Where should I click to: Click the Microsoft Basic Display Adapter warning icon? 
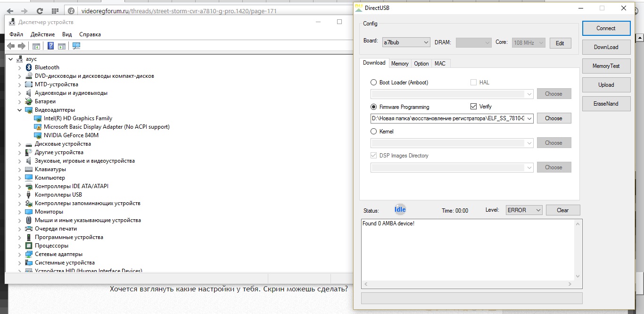pyautogui.click(x=38, y=127)
